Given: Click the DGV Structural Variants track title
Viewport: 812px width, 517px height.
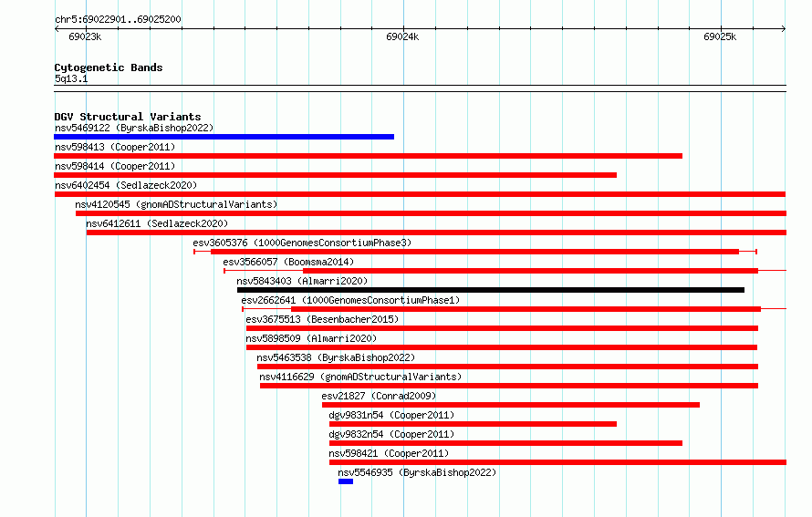Looking at the screenshot, I should (x=128, y=117).
